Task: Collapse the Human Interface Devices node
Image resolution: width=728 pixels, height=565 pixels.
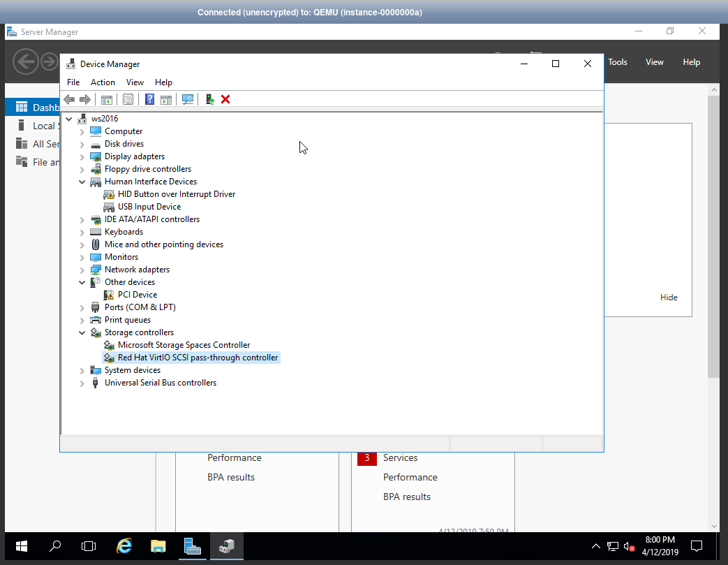Action: (x=82, y=181)
